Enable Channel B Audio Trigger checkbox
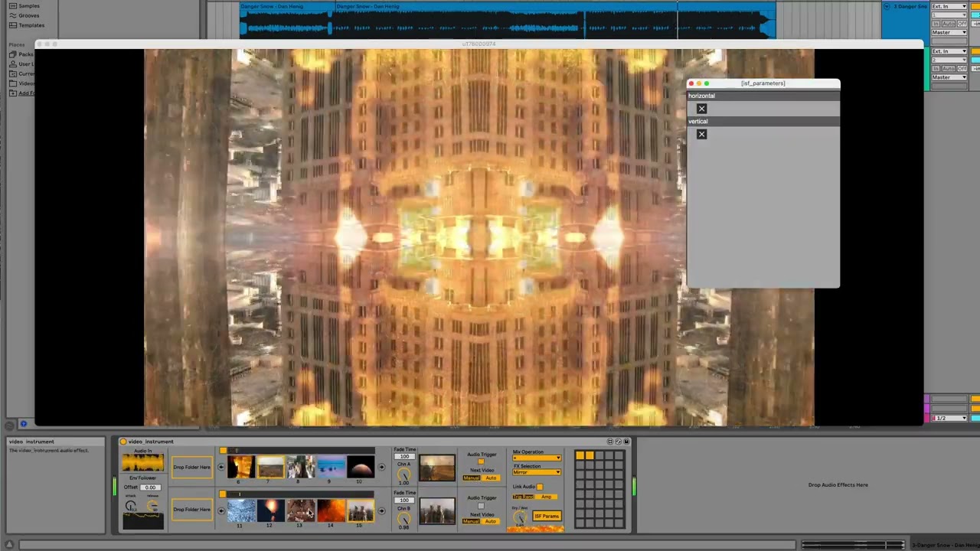The width and height of the screenshot is (980, 551). coord(481,506)
